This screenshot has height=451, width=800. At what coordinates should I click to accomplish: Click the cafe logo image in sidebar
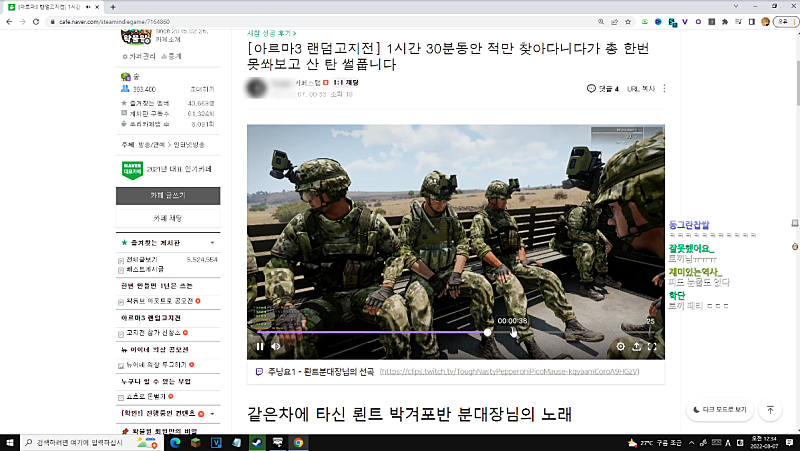[x=136, y=37]
